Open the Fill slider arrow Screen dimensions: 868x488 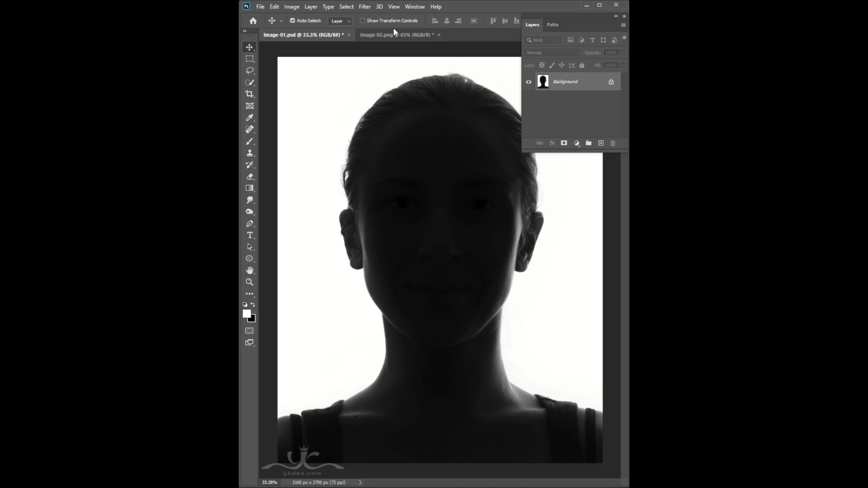(623, 65)
